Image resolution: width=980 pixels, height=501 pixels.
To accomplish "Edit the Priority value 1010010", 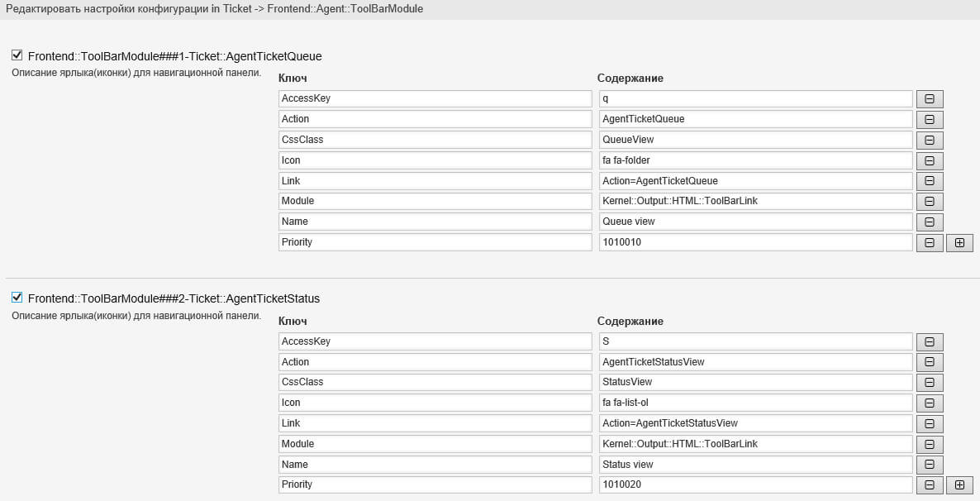I will pos(755,242).
